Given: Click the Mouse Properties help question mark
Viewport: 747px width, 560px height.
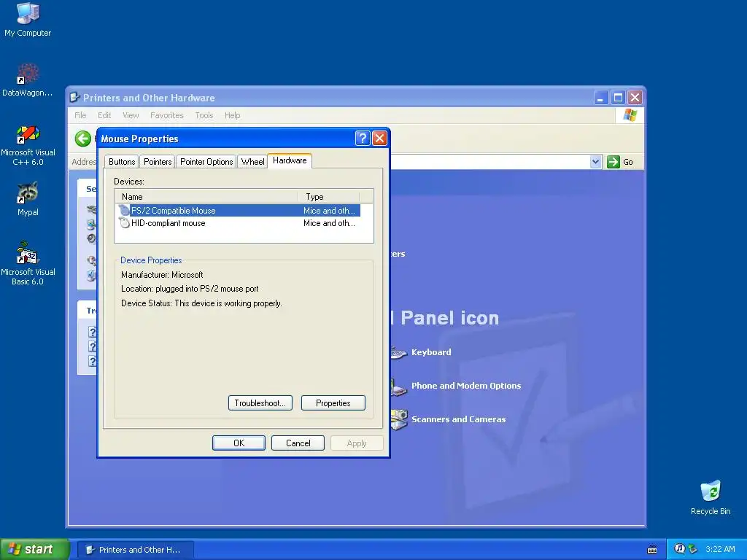Looking at the screenshot, I should click(x=363, y=138).
